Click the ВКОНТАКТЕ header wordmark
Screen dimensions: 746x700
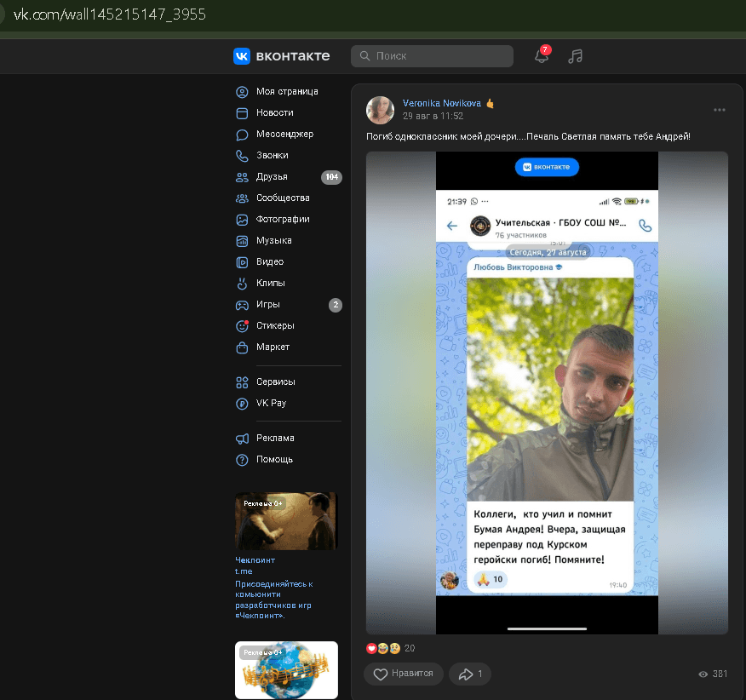[x=293, y=55]
